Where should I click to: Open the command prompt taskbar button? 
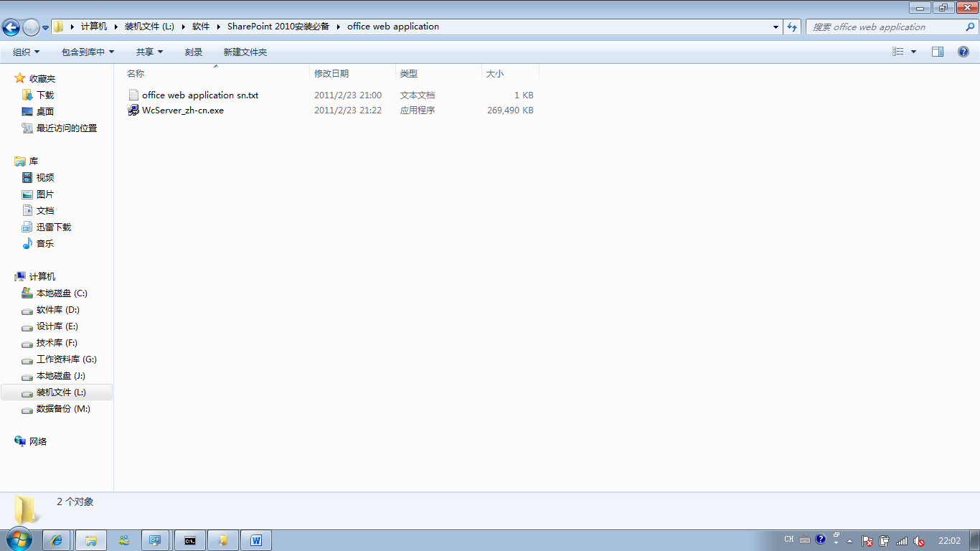190,540
